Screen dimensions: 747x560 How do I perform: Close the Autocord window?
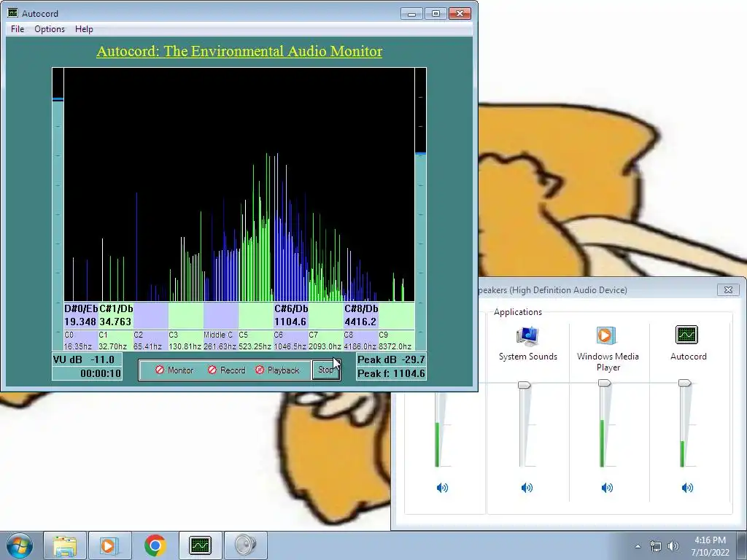click(460, 13)
